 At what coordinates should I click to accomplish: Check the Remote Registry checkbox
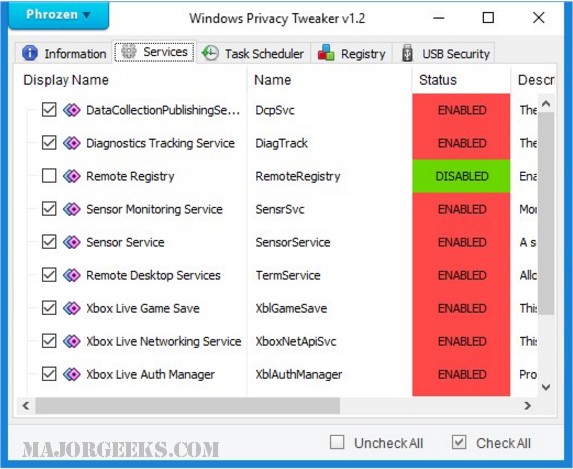49,176
